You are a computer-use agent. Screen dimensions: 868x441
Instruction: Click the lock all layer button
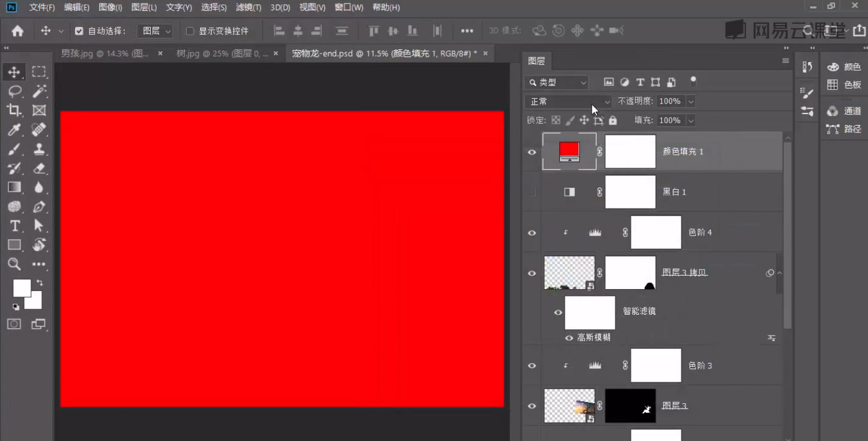click(612, 121)
